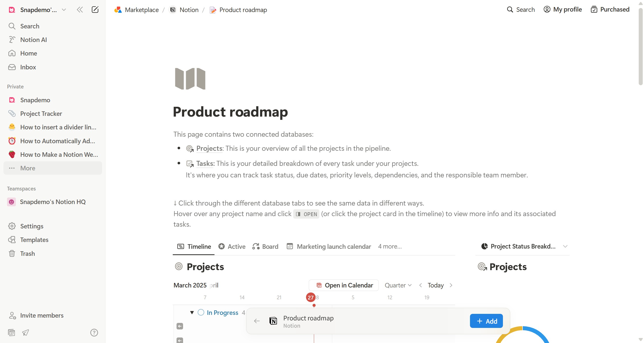Click Search in top bar
The image size is (644, 343).
pos(521,10)
